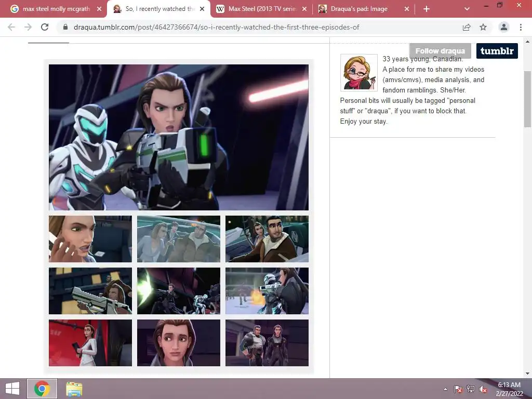The height and width of the screenshot is (399, 532).
Task: Click the browser forward arrow
Action: (28, 27)
